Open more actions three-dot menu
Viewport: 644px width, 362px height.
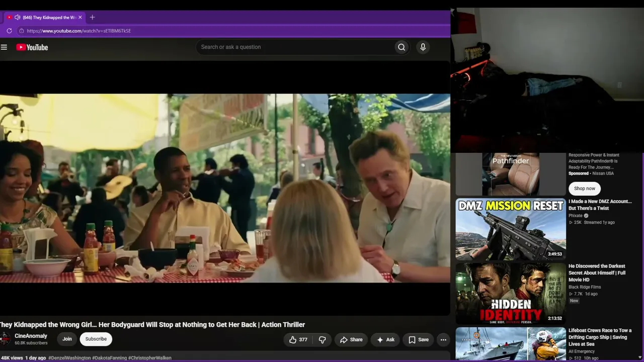[x=443, y=339]
